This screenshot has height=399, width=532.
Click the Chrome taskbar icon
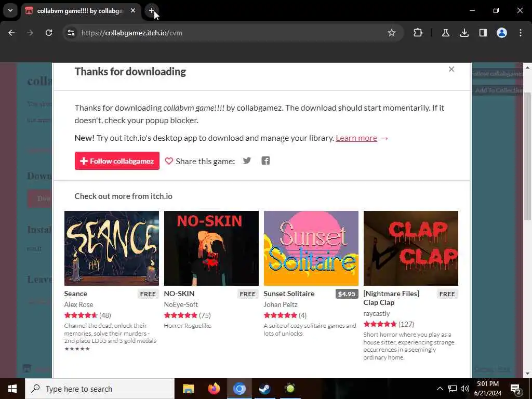[239, 389]
